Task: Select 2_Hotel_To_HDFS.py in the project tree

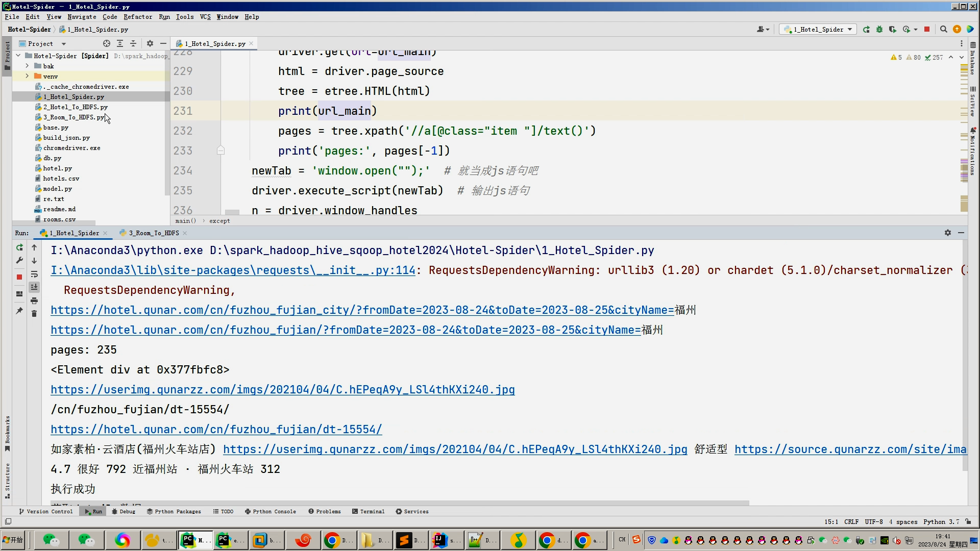Action: point(75,107)
